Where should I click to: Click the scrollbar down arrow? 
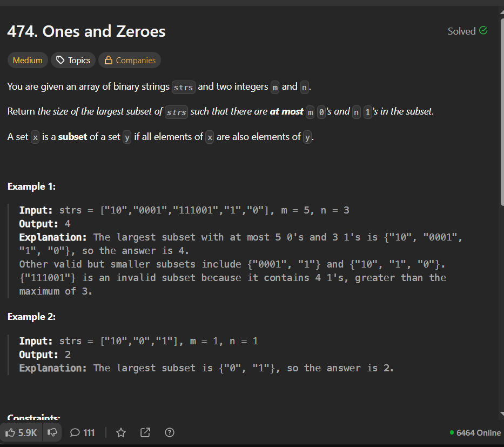tap(502, 414)
